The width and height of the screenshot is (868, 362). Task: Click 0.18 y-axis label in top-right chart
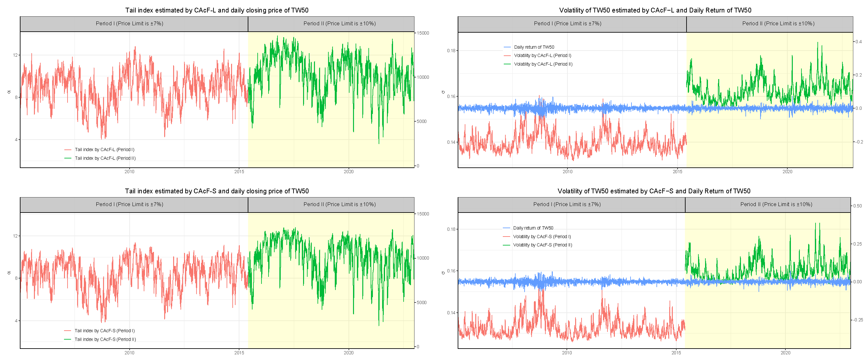point(451,51)
